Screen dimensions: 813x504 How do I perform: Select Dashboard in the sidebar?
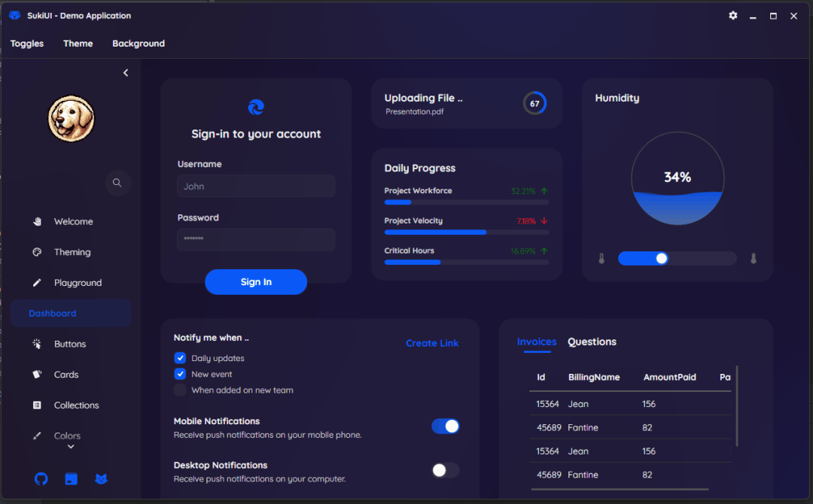point(71,314)
